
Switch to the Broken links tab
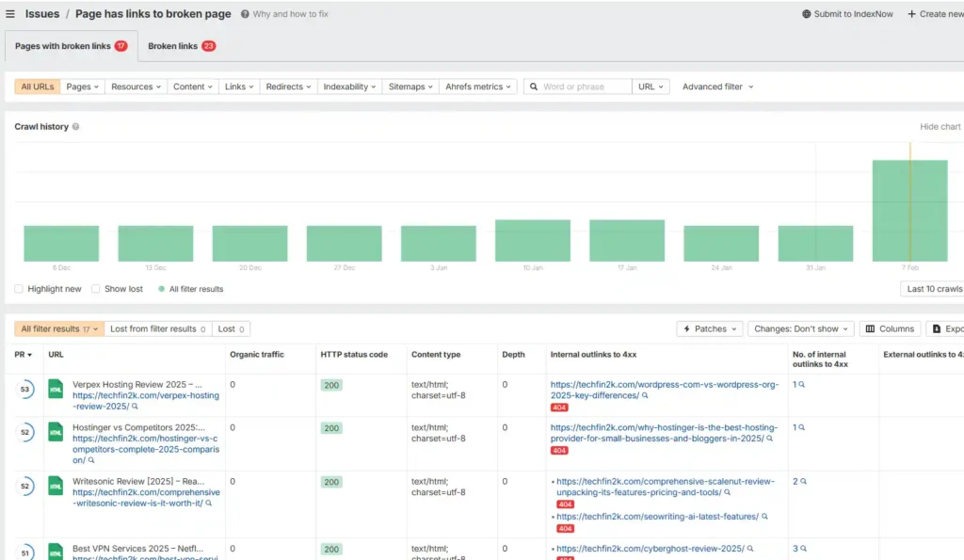[x=182, y=46]
